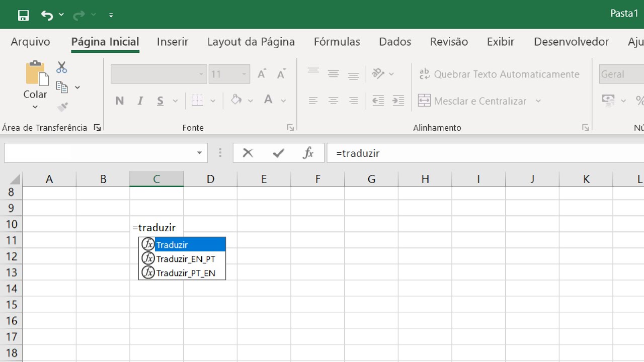Click the Copy icon in clipboard group

[62, 87]
